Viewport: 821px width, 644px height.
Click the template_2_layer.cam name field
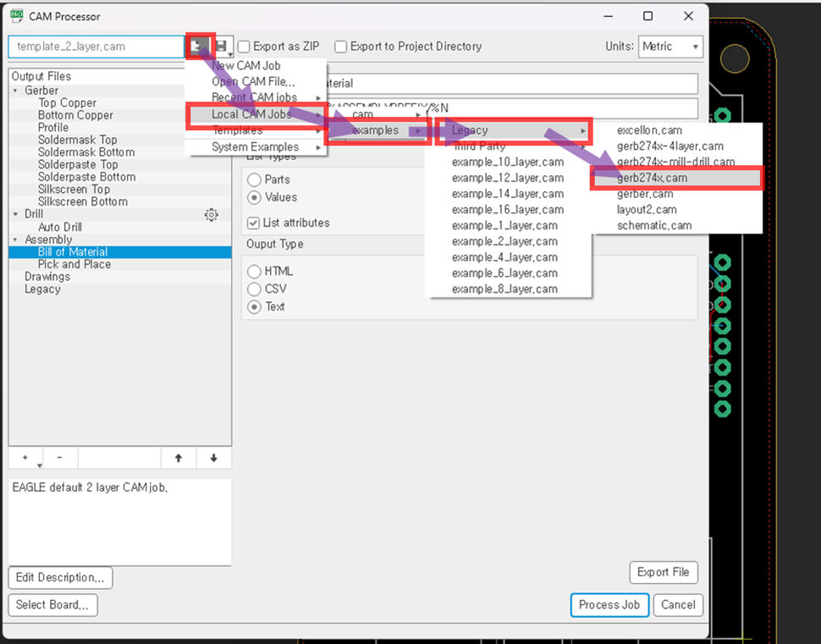coord(96,47)
